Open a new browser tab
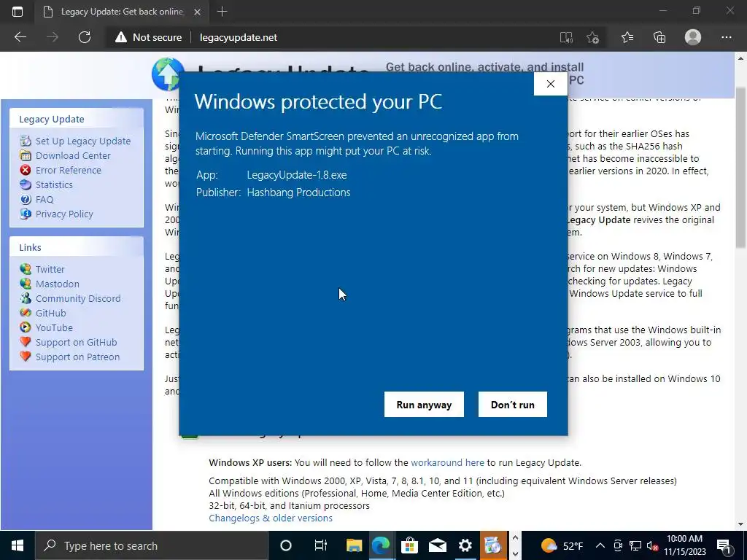 tap(222, 12)
